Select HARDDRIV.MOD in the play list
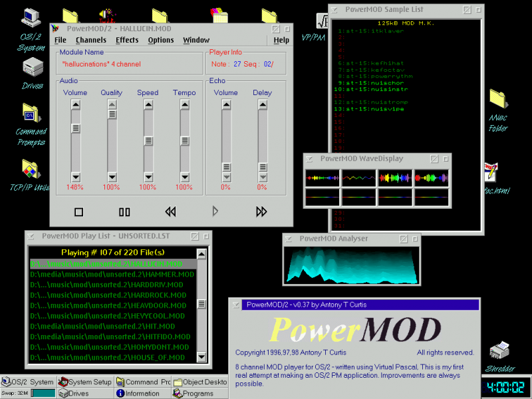Image resolution: width=532 pixels, height=399 pixels. (112, 285)
